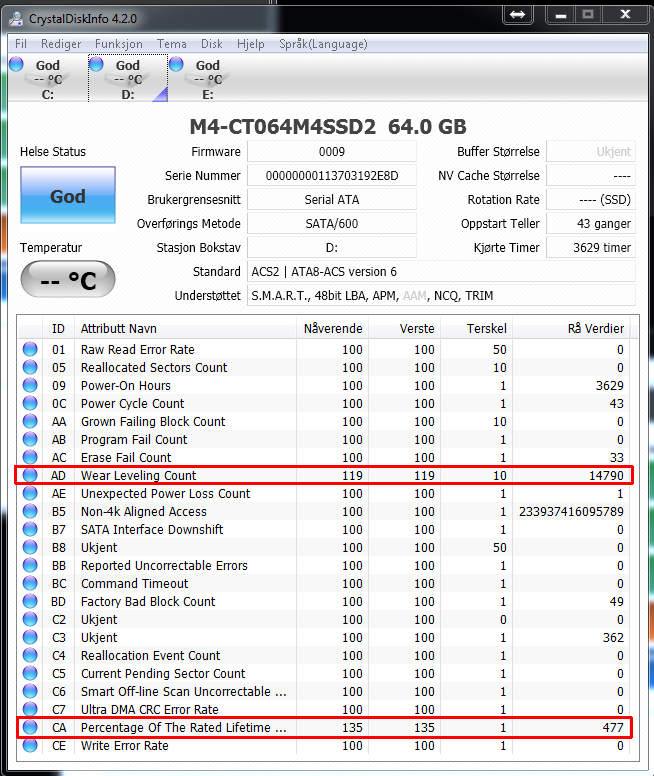Click the temperature display button
Viewport: 654px width, 776px height.
(x=68, y=280)
